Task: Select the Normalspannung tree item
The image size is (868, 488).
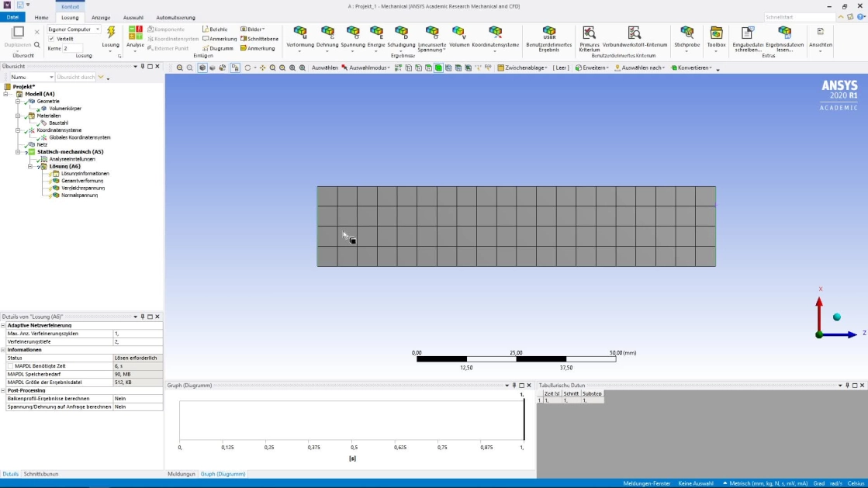Action: coord(79,195)
